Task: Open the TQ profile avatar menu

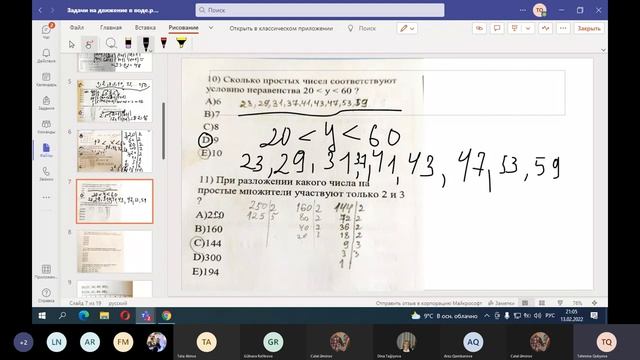Action: tap(540, 10)
